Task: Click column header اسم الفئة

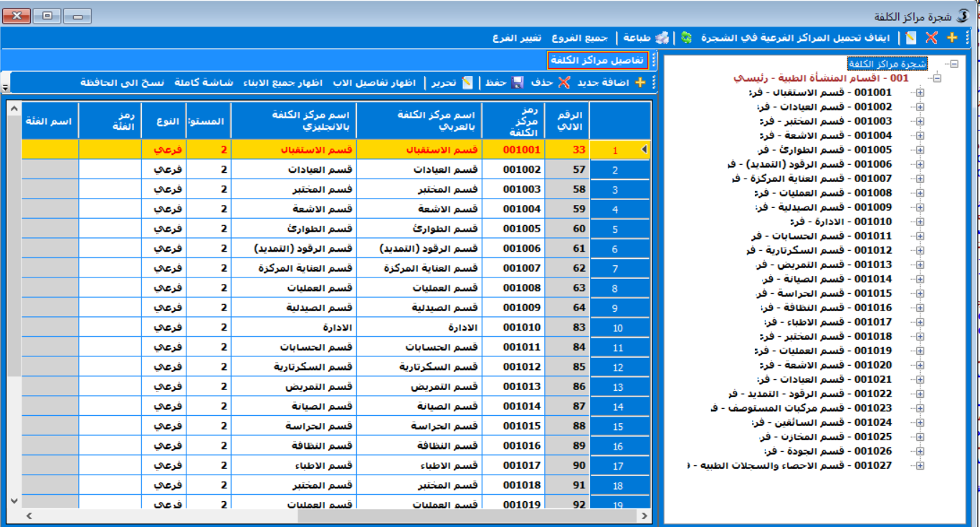Action: click(x=49, y=120)
